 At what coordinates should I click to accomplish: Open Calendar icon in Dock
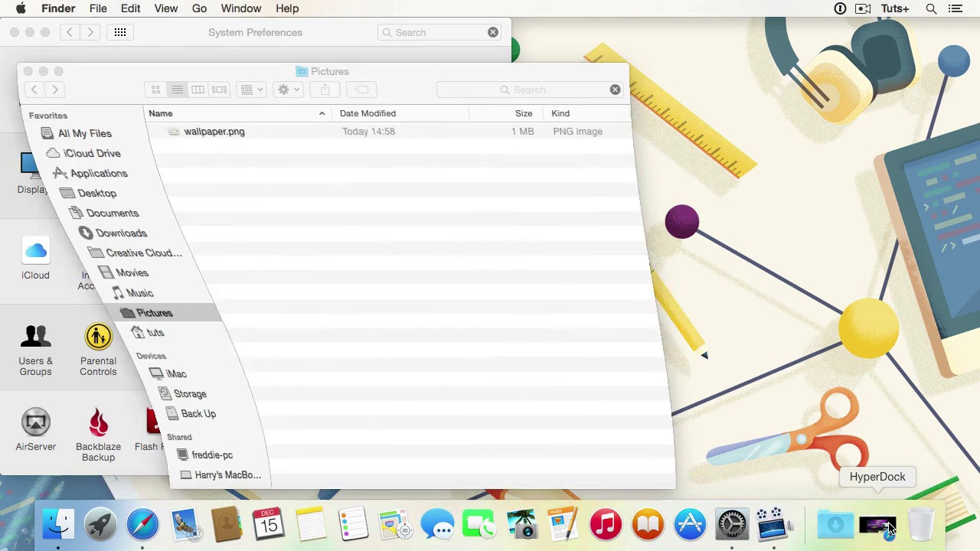click(269, 525)
